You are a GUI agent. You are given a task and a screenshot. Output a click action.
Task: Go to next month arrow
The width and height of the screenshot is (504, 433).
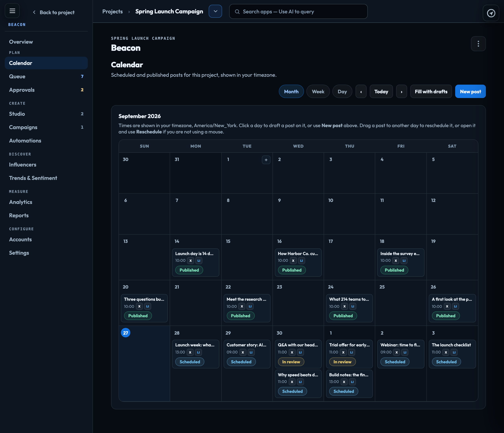401,91
